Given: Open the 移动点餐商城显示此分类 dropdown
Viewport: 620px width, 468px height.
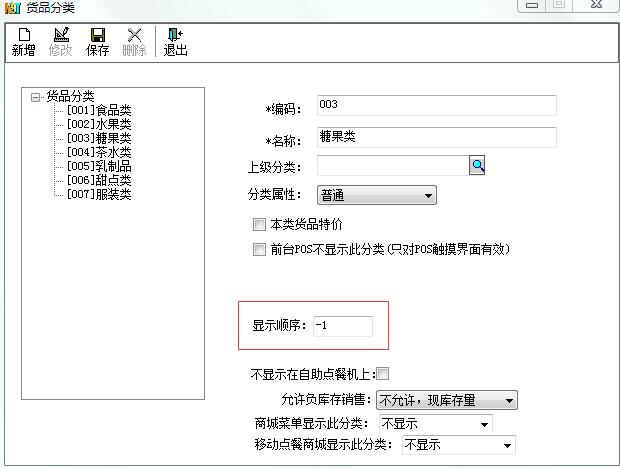Looking at the screenshot, I should 459,445.
